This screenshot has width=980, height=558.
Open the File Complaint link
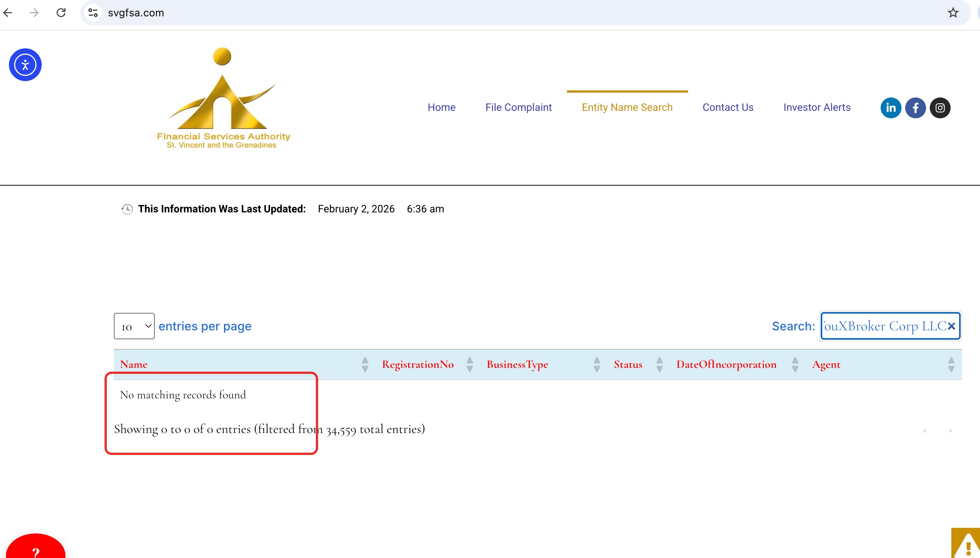(518, 107)
